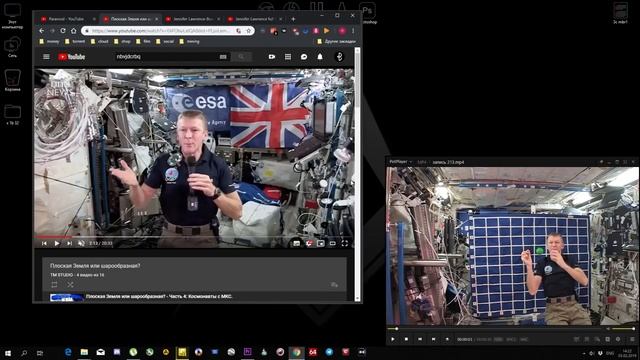The width and height of the screenshot is (640, 360).
Task: Open Task View on the taskbar
Action: pyautogui.click(x=40, y=352)
